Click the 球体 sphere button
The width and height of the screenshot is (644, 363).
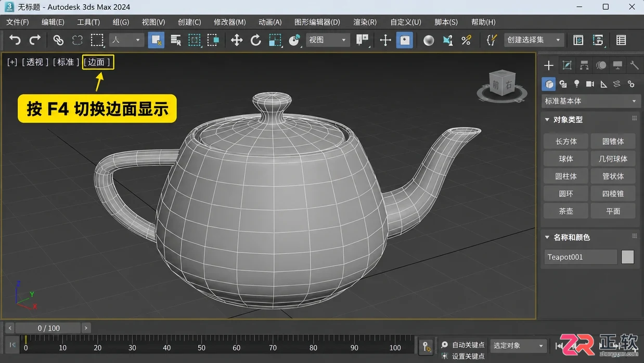(x=566, y=159)
